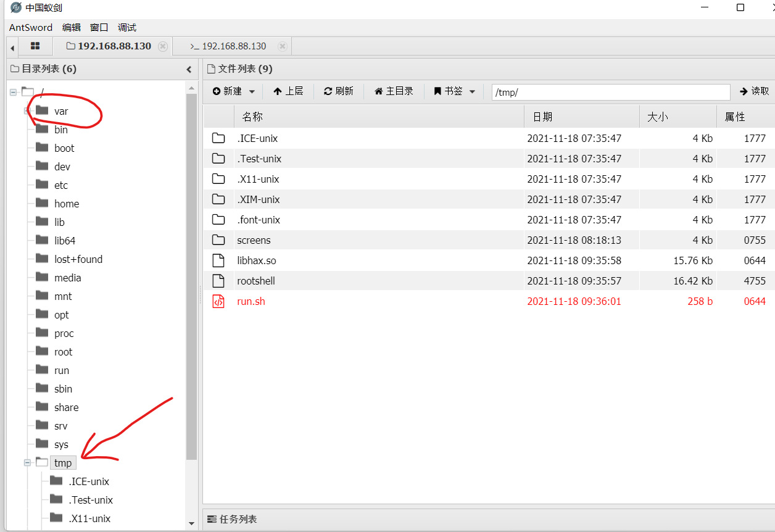
Task: Select the bin folder in tree
Action: click(x=61, y=130)
